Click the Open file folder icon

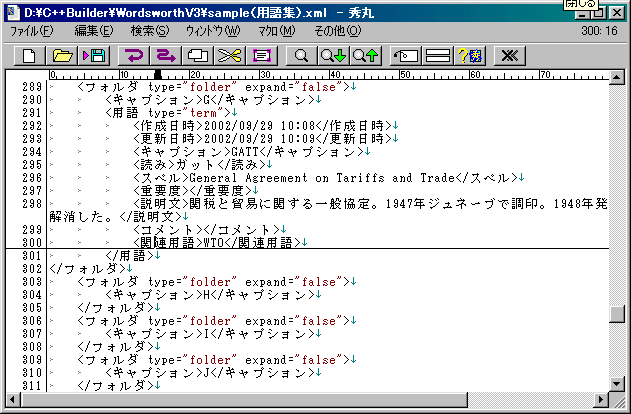(63, 55)
